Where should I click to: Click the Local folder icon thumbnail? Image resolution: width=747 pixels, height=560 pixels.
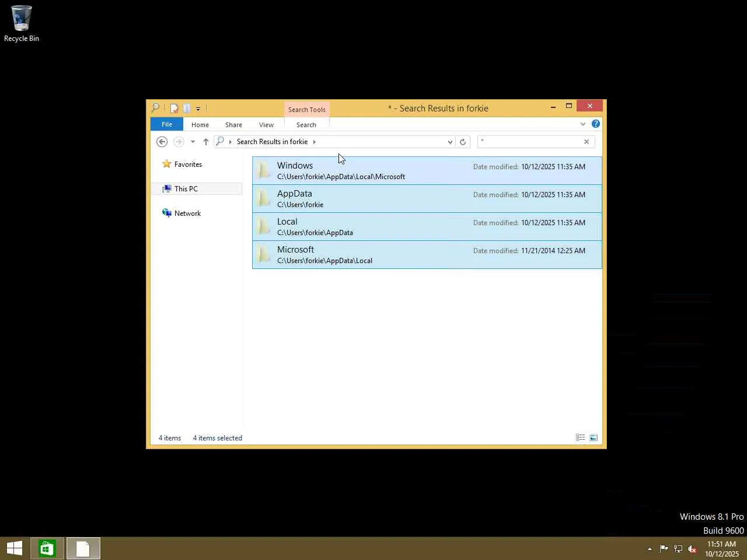point(264,227)
